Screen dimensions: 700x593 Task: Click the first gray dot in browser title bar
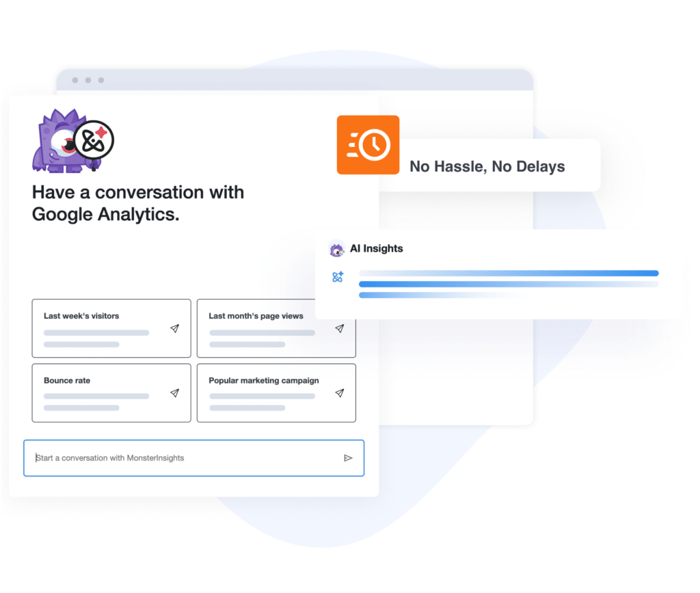coord(75,80)
